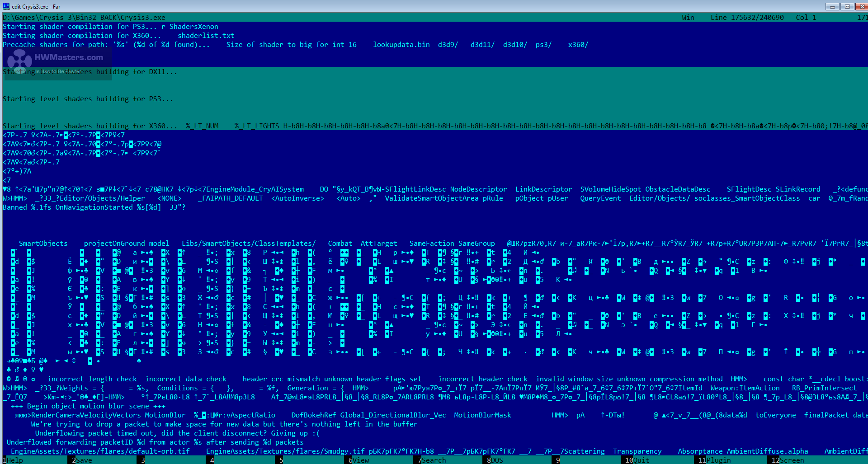Click the 11Plugin key in the keybar
The image size is (868, 464).
714,460
